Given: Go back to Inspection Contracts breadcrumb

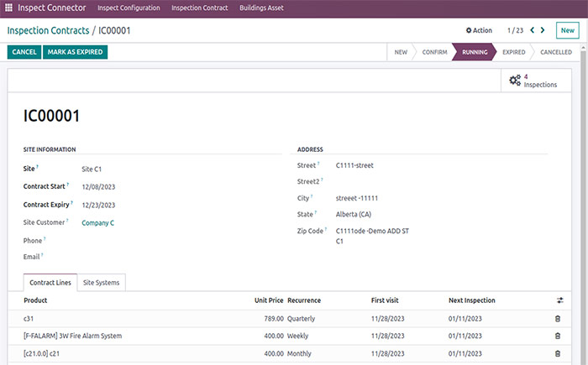Looking at the screenshot, I should pos(48,30).
